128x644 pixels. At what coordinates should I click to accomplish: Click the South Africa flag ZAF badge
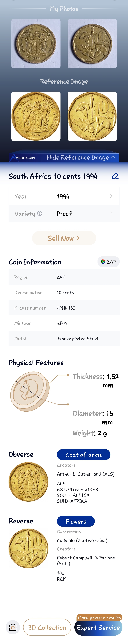[108, 262]
